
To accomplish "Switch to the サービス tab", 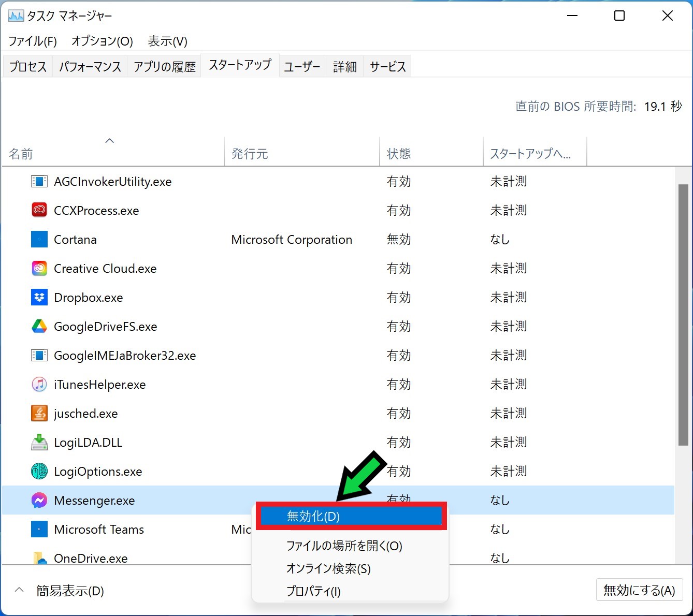I will [387, 67].
